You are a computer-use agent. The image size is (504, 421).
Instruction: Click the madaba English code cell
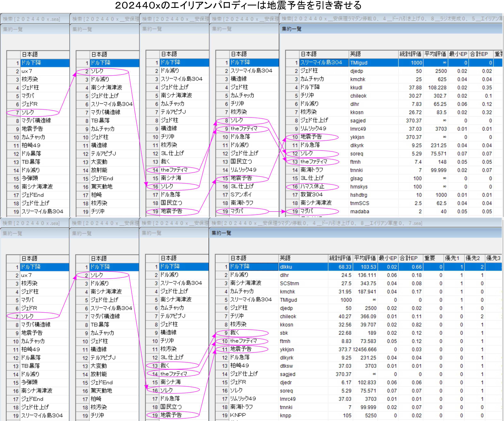coord(373,212)
